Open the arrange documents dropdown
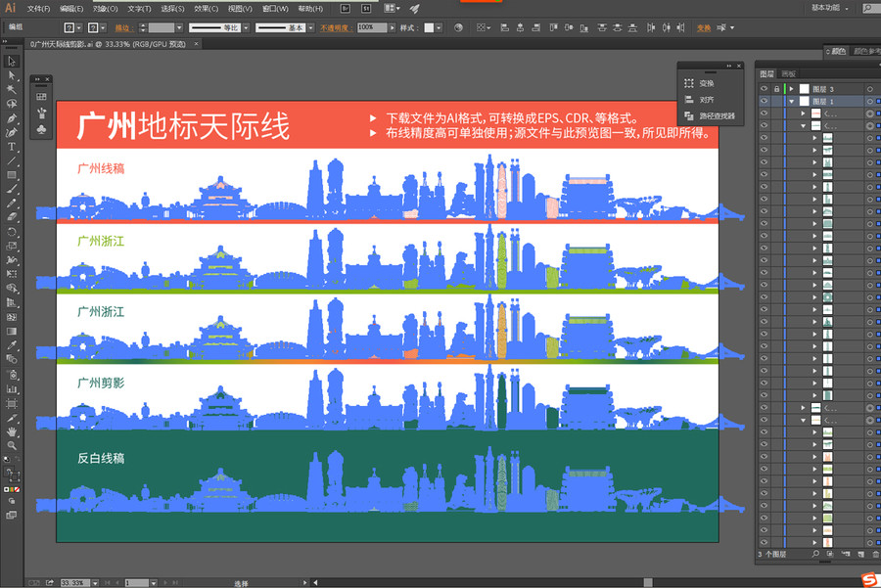The width and height of the screenshot is (881, 588). 392,9
